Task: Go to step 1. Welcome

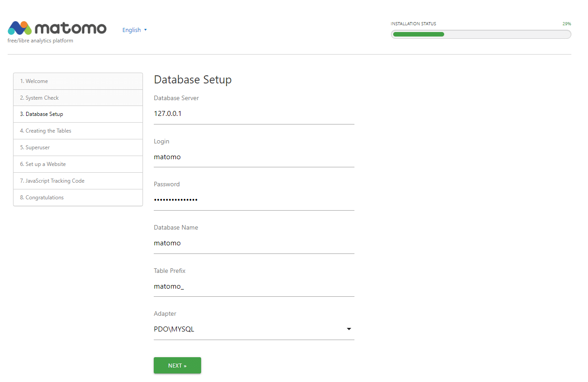Action: (78, 81)
